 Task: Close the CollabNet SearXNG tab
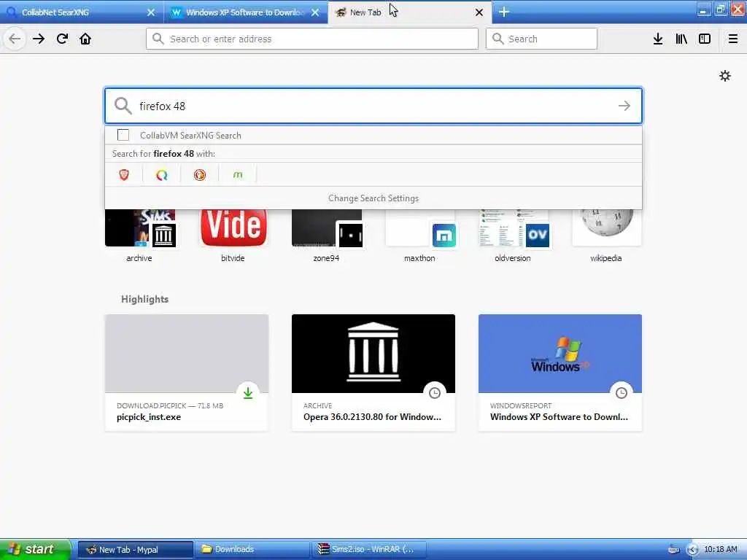[151, 12]
